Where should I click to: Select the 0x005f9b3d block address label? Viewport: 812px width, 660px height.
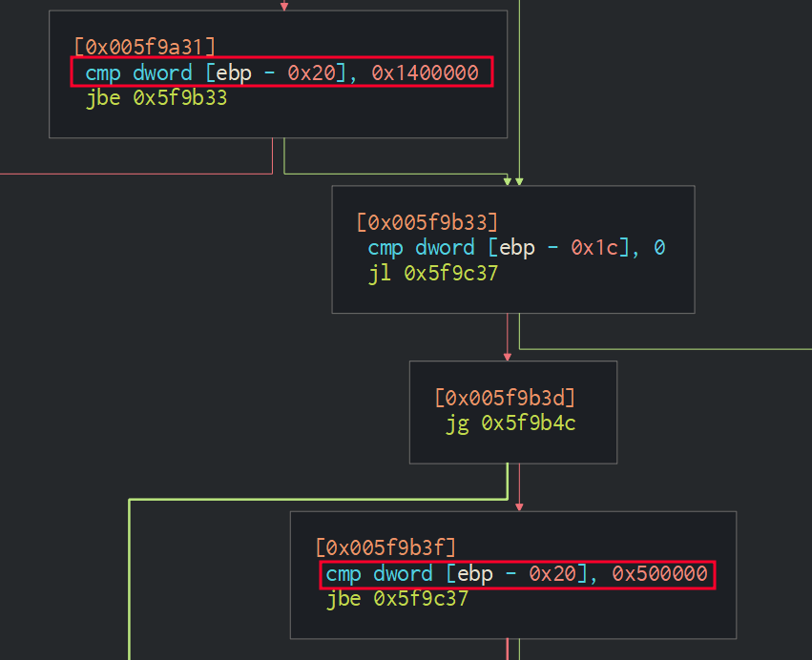click(x=505, y=398)
